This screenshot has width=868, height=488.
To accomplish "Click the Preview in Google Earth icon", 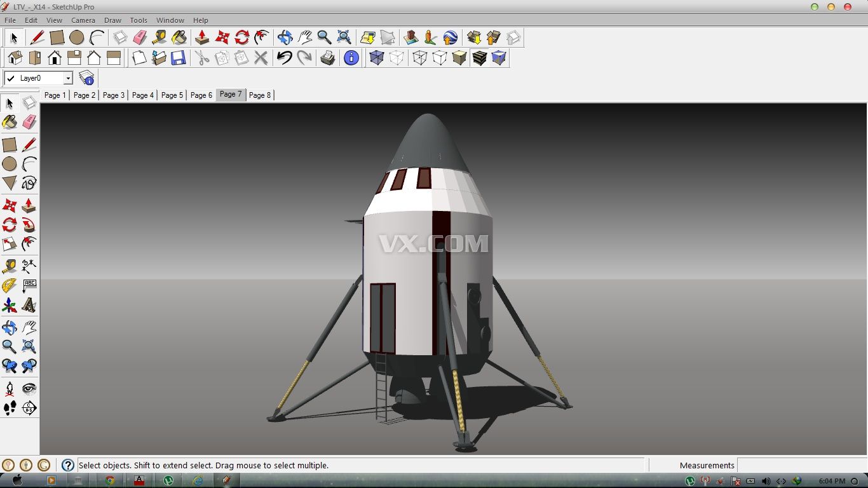I will point(450,37).
